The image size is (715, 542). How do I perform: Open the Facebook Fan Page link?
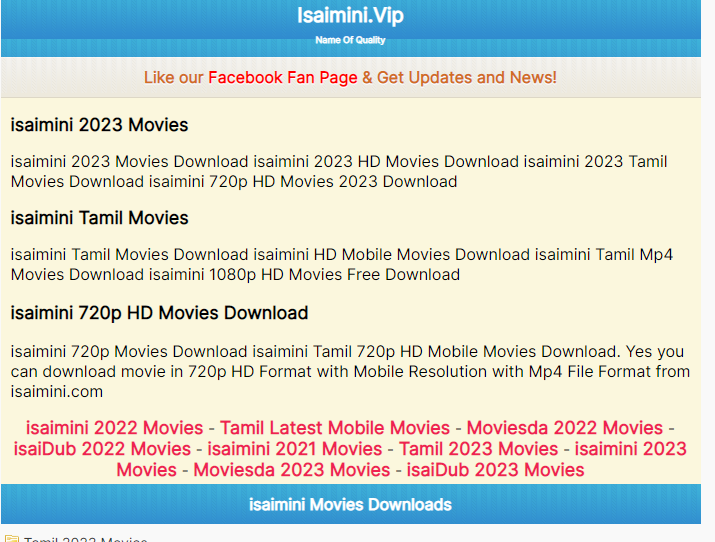pyautogui.click(x=283, y=77)
